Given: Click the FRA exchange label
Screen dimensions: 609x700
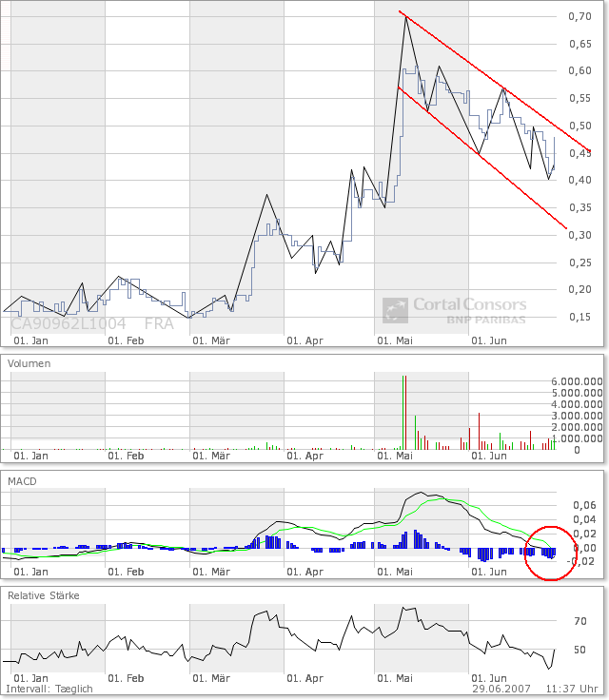Looking at the screenshot, I should 159,323.
